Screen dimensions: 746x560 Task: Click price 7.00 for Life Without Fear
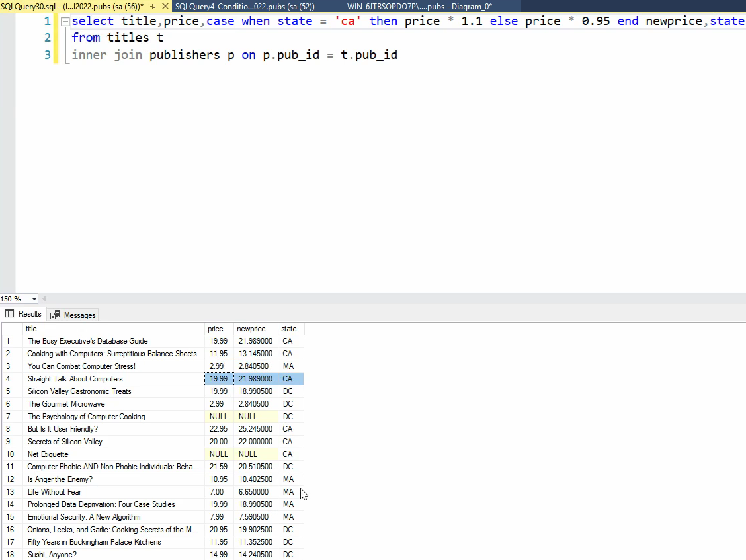click(x=219, y=492)
